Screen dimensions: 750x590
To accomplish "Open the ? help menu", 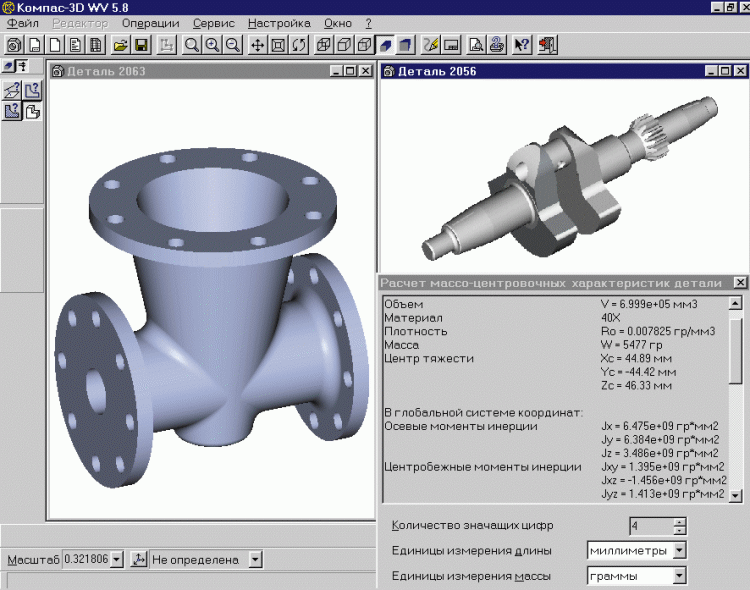I will tap(368, 23).
